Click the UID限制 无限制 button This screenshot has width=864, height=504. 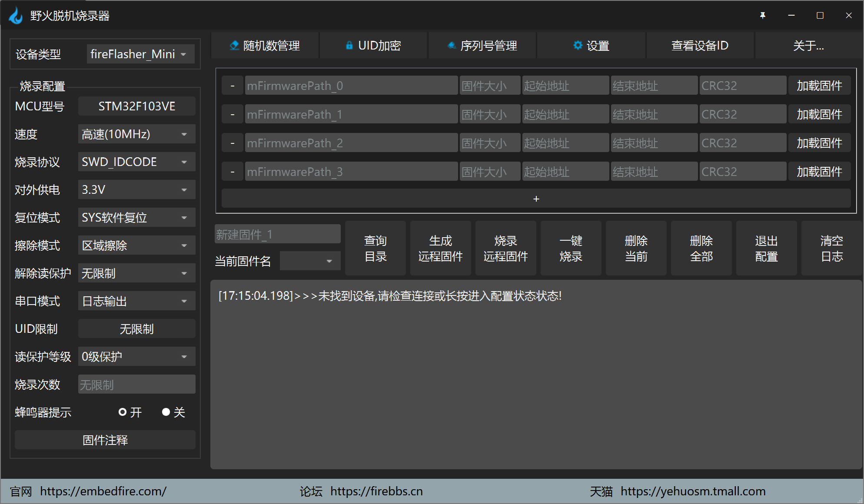[136, 328]
